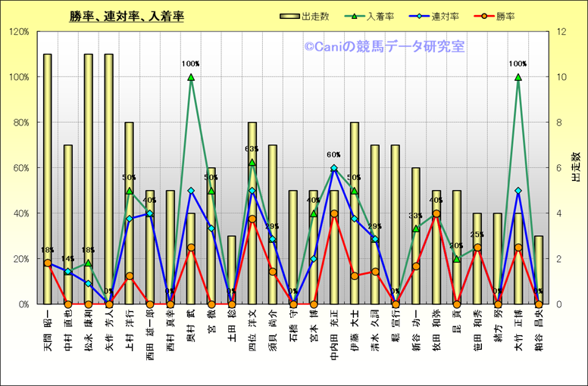The width and height of the screenshot is (588, 386).
Task: Select the chart title 勝率、連対率、入着率
Action: (126, 17)
